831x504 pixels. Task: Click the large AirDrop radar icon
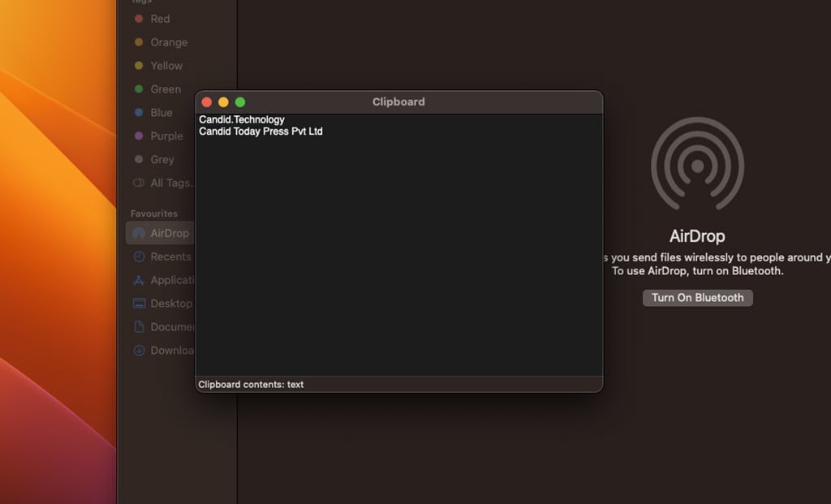pos(697,164)
